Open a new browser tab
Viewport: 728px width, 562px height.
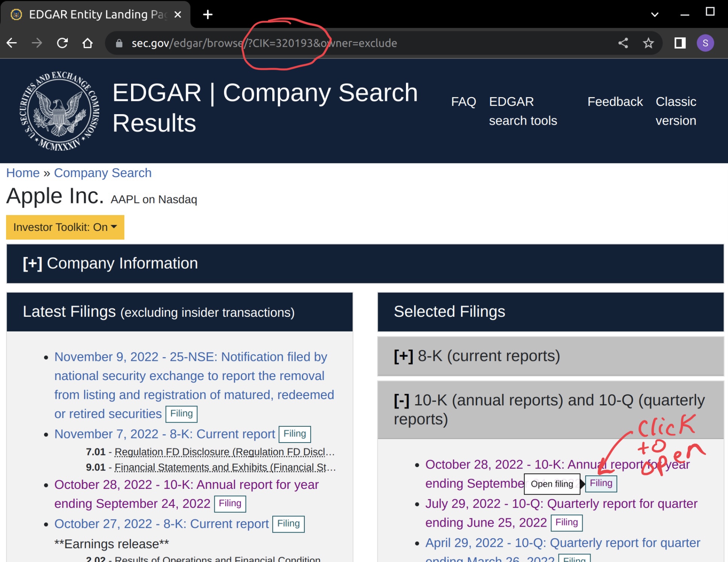point(208,15)
